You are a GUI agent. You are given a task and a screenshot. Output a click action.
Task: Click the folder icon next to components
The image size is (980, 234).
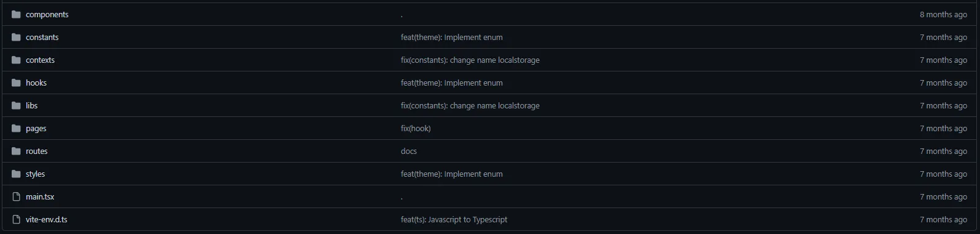[16, 14]
